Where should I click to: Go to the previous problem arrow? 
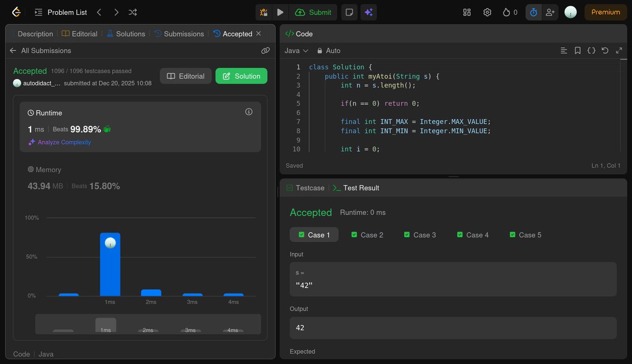pyautogui.click(x=99, y=12)
